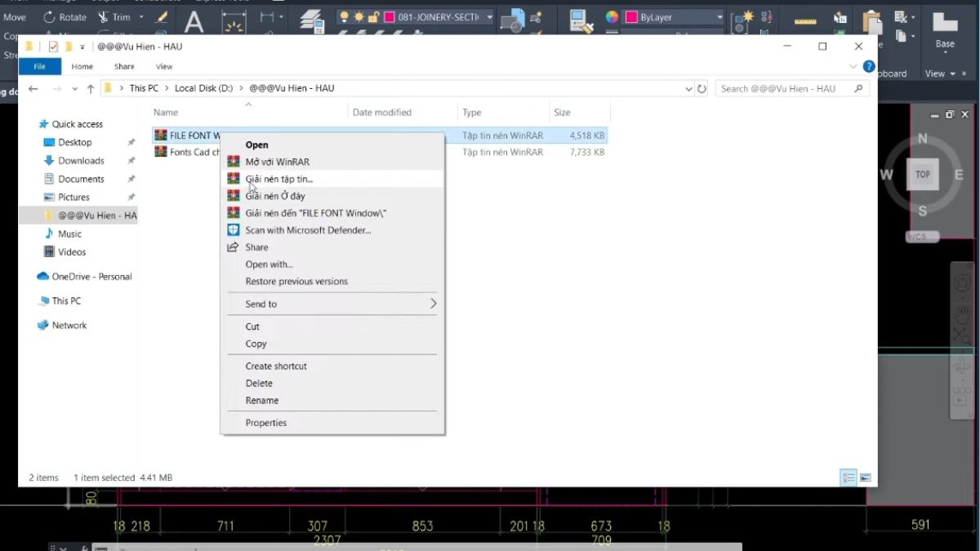Open Layer Properties in AutoCAD ribbon
Screen dimensions: 980x551
(311, 21)
